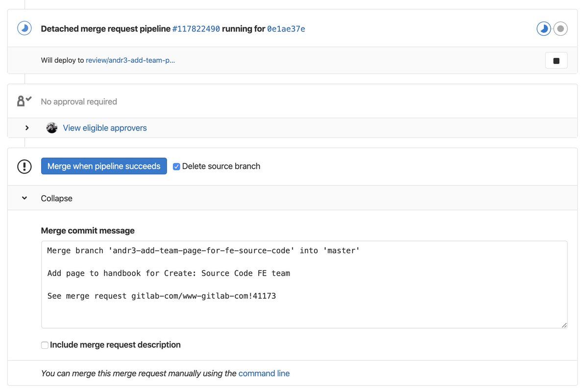Click the Collapse label text
Viewport: 588px width, 390px height.
56,199
